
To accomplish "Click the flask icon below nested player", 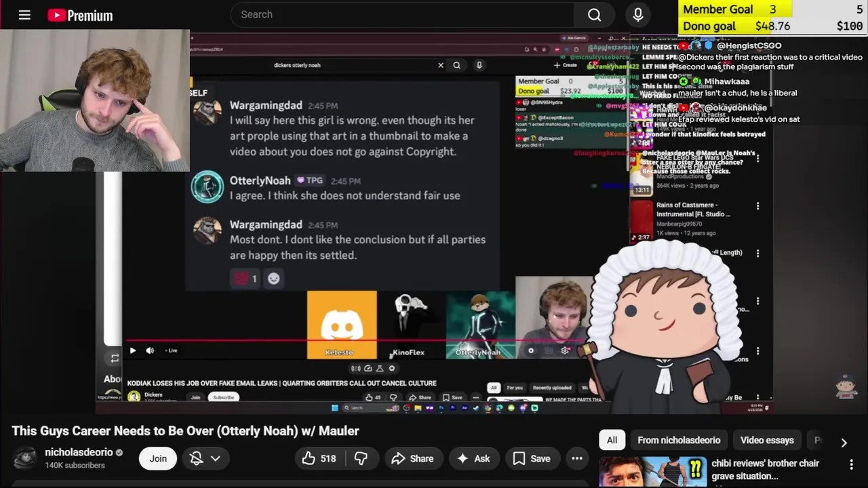I will [380, 368].
